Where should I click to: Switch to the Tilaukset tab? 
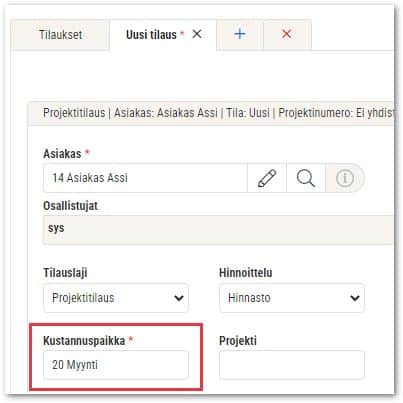click(x=60, y=35)
